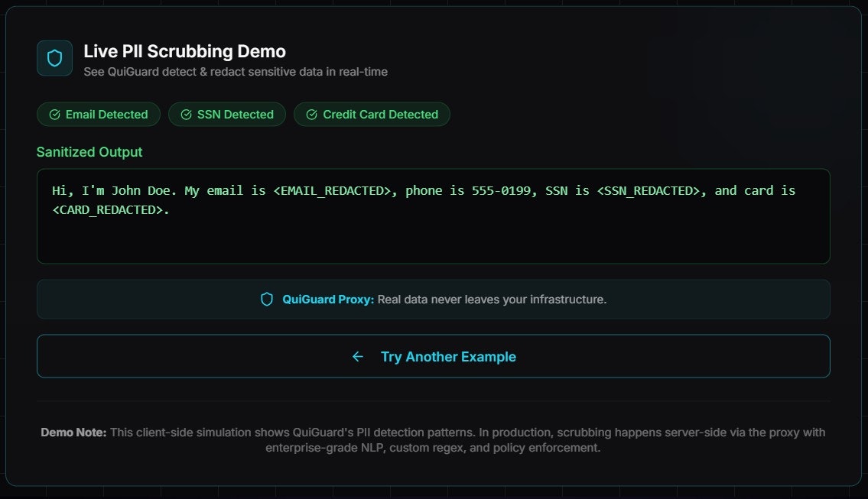
Task: Click the checkmark icon in Email Detected badge
Action: pyautogui.click(x=54, y=115)
